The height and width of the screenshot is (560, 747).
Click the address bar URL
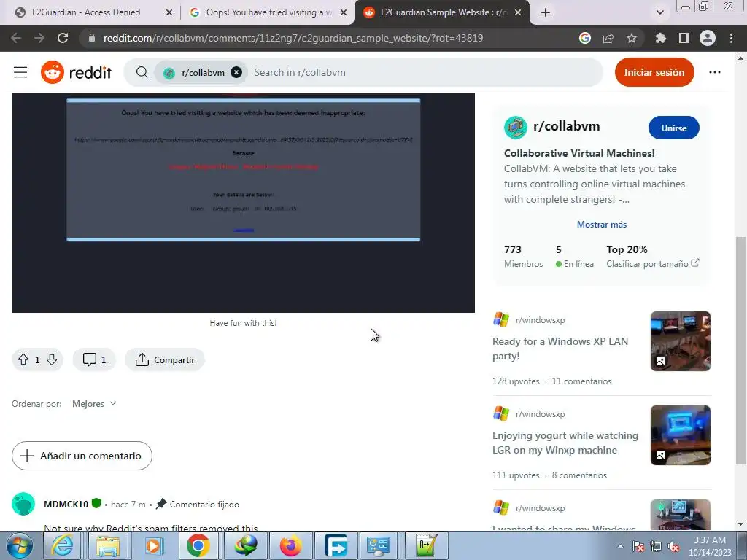[293, 38]
